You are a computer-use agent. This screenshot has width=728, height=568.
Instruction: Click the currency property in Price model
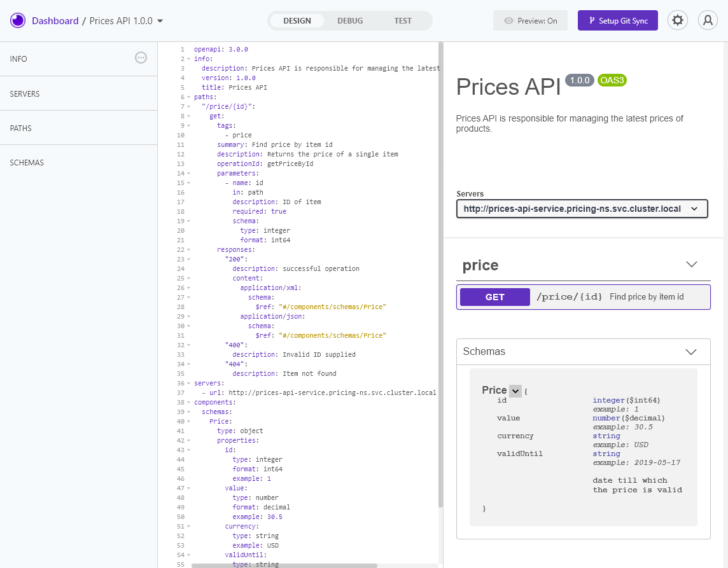point(515,436)
